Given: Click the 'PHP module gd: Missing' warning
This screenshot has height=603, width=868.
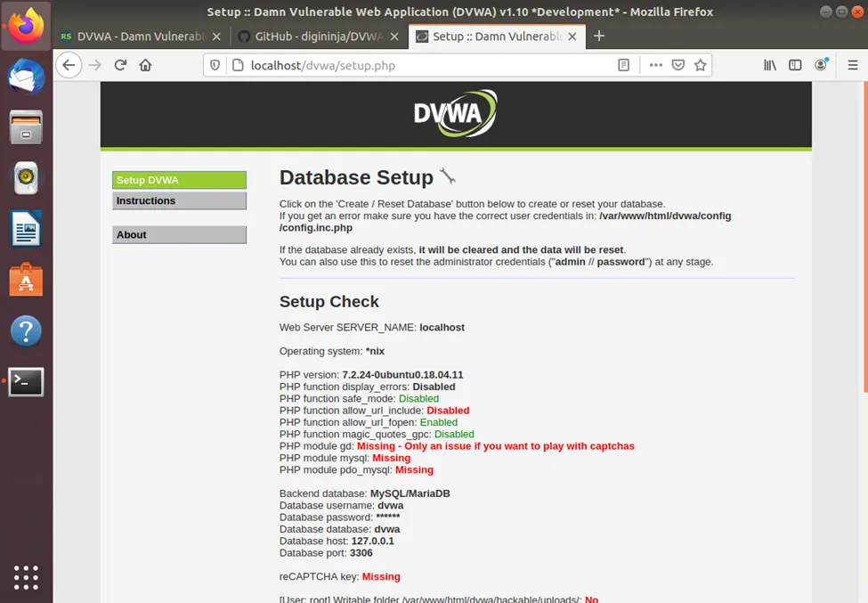Looking at the screenshot, I should pyautogui.click(x=457, y=446).
